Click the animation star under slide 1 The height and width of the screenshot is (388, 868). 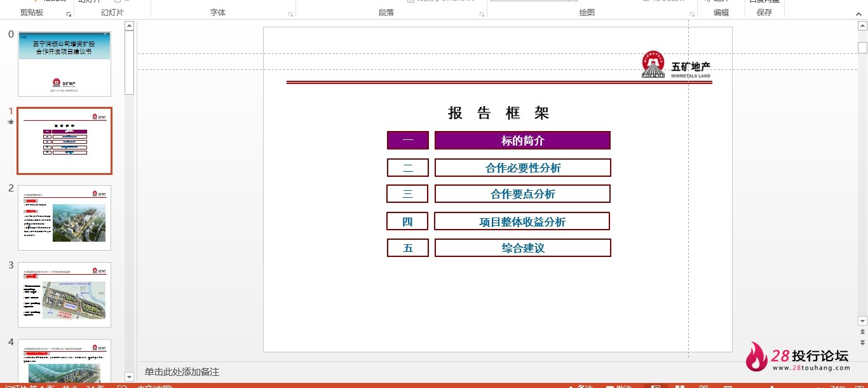click(11, 121)
